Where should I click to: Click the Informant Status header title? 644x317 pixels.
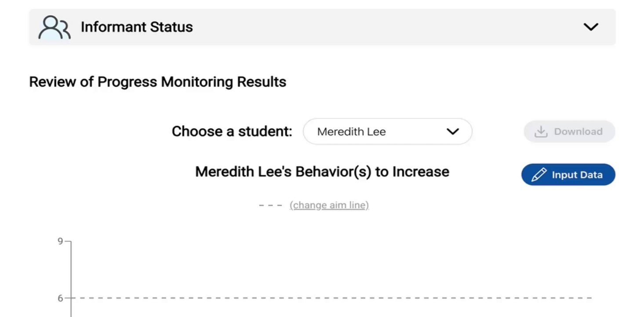pyautogui.click(x=136, y=27)
